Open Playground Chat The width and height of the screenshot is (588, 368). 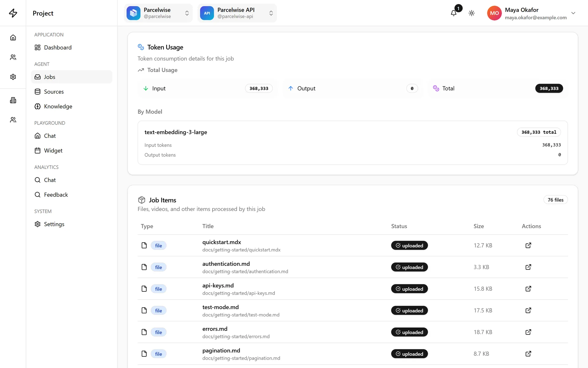point(71,136)
